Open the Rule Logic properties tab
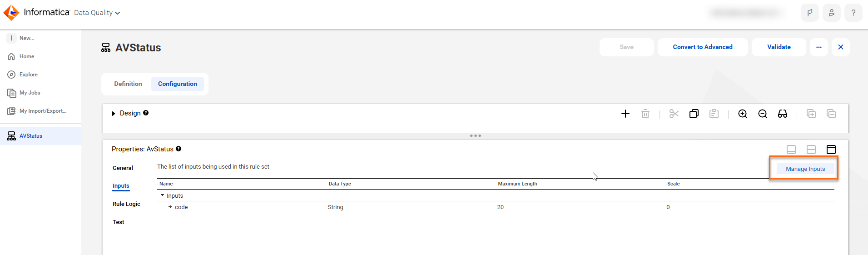 coord(126,204)
